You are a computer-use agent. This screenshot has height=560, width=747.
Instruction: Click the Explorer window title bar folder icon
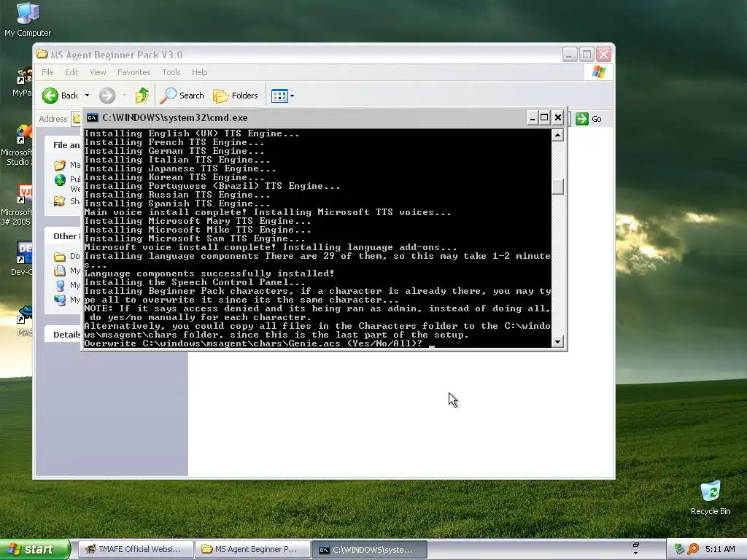coord(42,54)
